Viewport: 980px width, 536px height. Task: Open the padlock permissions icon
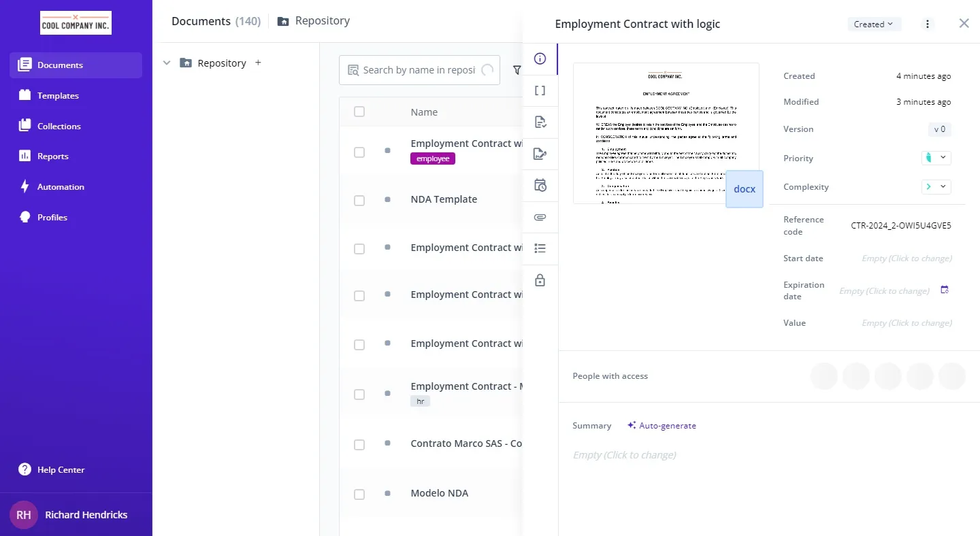click(540, 280)
